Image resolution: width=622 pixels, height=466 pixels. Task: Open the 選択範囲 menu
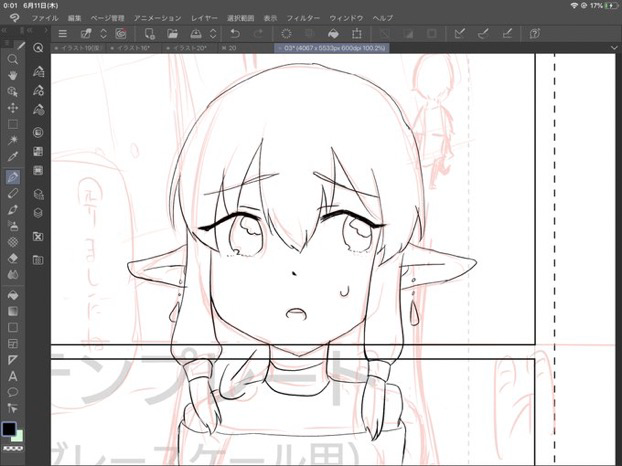point(240,18)
